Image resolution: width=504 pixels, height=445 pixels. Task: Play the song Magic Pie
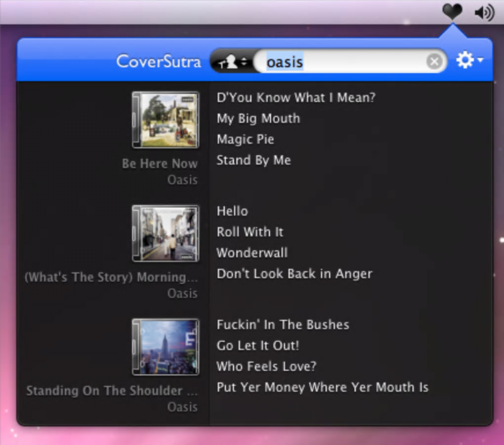point(245,139)
